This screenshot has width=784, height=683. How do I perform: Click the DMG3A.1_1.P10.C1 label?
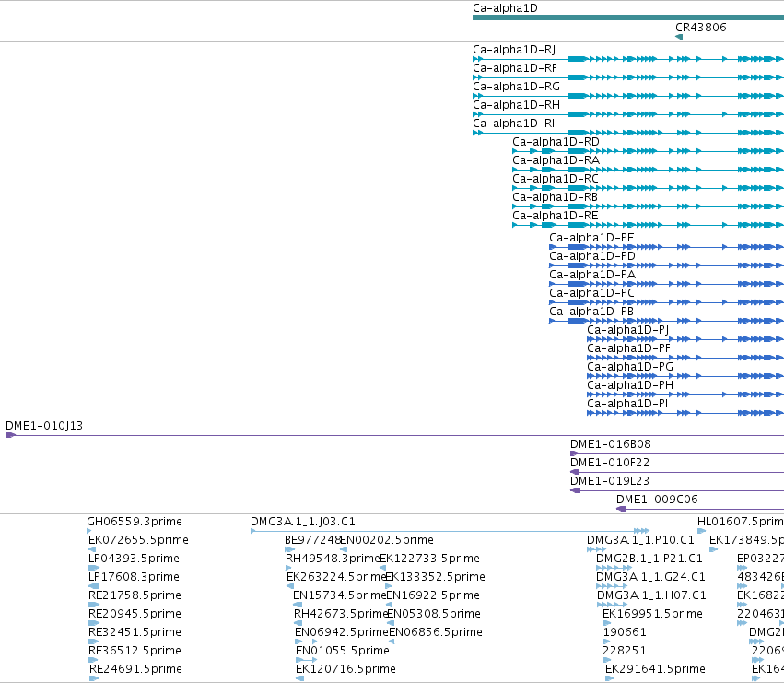(640, 540)
